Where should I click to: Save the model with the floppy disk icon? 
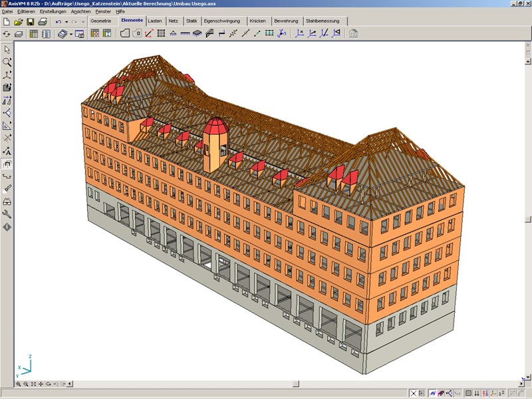point(31,21)
